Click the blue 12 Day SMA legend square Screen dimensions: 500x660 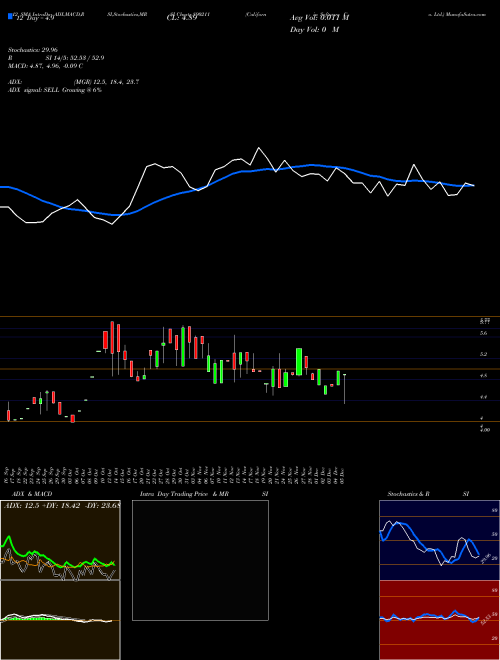pyautogui.click(x=10, y=16)
